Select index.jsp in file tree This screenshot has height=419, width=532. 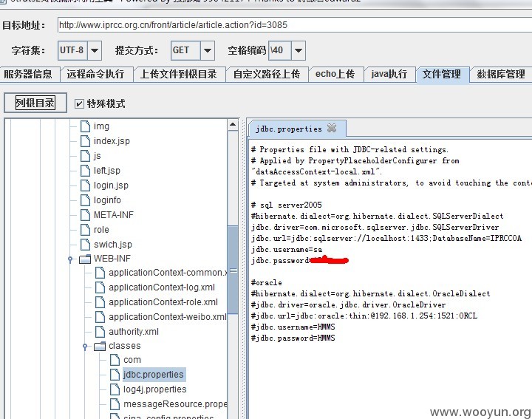pyautogui.click(x=112, y=141)
